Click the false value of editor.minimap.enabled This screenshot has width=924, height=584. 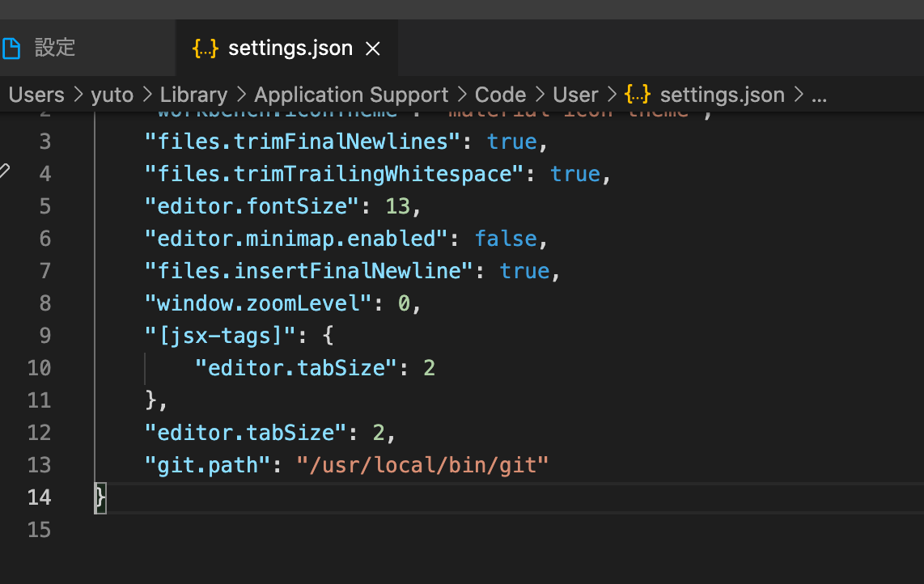click(x=506, y=239)
